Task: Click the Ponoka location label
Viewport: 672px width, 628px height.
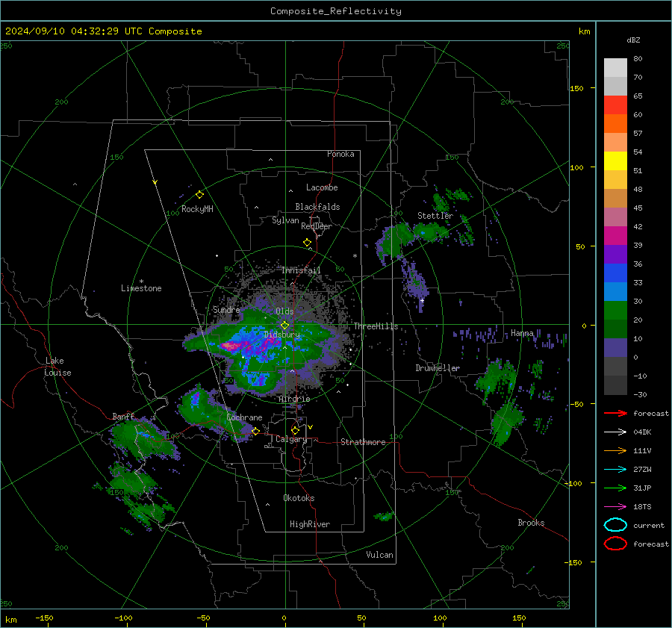Action: coord(340,154)
